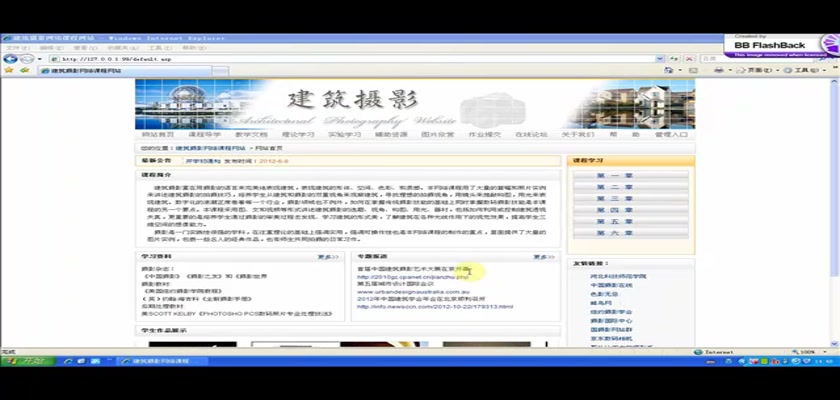Image resolution: width=840 pixels, height=400 pixels.
Task: Open the recent pages dropdown beside Forward
Action: (39, 59)
